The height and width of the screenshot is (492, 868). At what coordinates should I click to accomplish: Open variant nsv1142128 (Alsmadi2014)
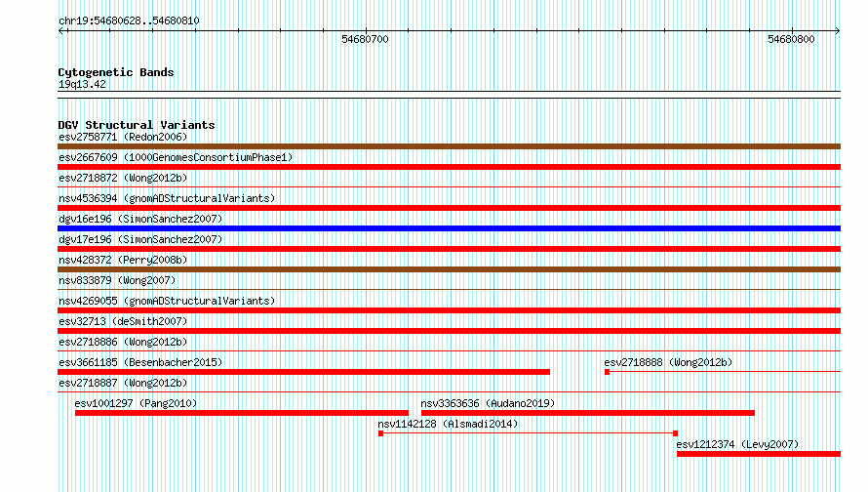tap(448, 424)
